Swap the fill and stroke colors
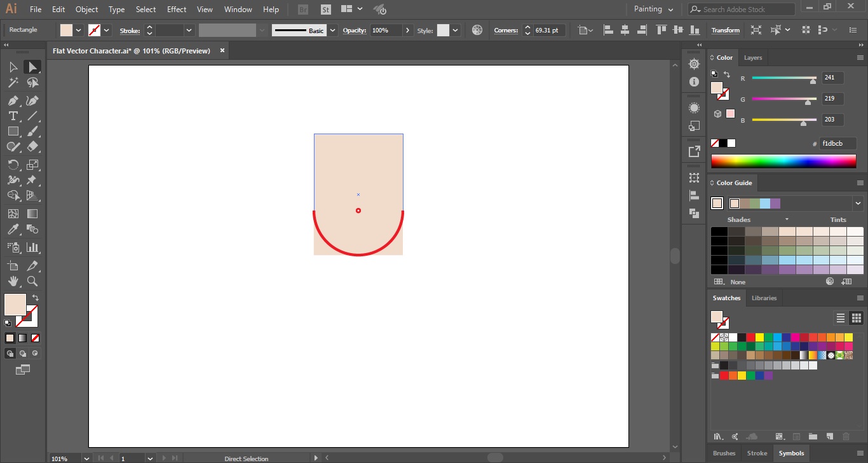Screen dimensions: 868x463 point(36,296)
